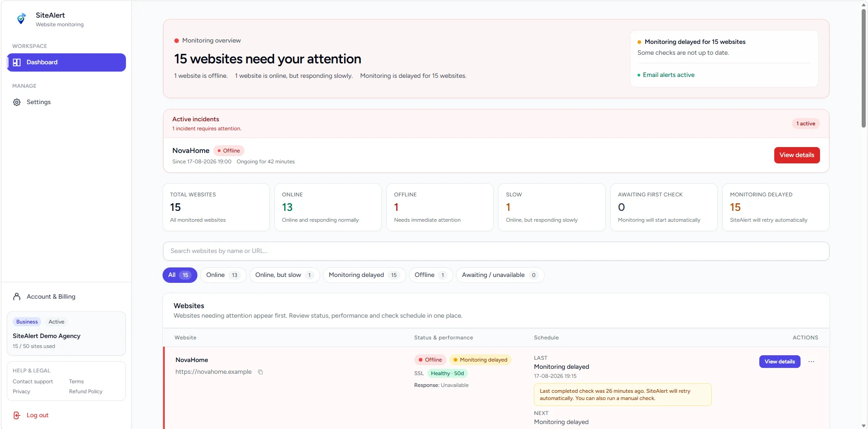
Task: Click the Offline status pill in table
Action: click(x=430, y=360)
